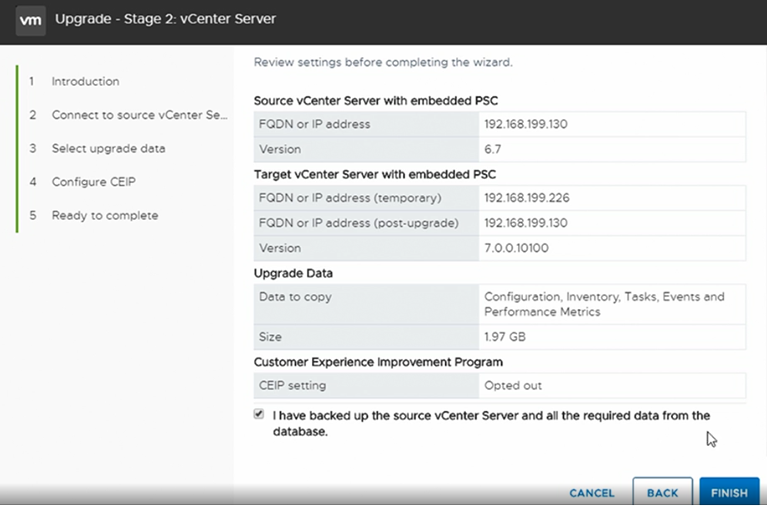Select step 3 Select upgrade data
Viewport: 767px width, 506px height.
[109, 148]
